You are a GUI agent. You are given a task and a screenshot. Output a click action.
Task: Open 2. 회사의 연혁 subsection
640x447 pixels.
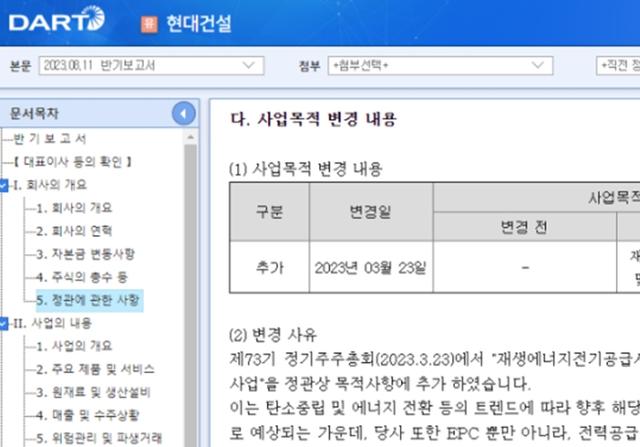74,231
